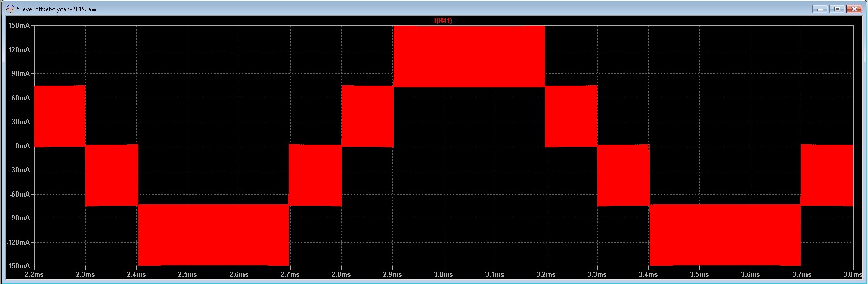Screen dimensions: 868x284
Task: Click the -150mA y-axis label
Action: point(18,266)
